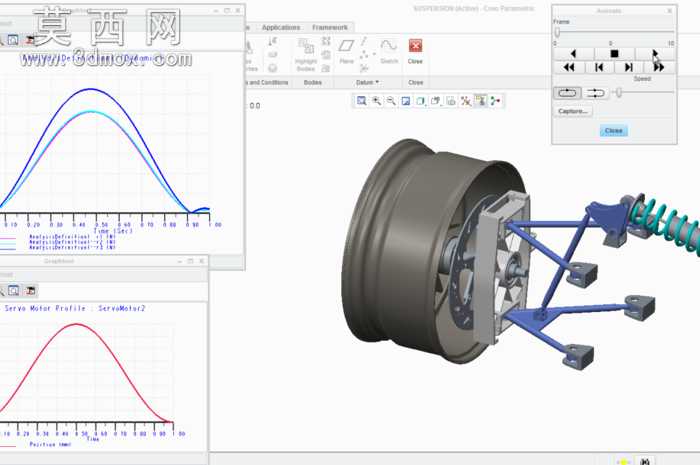Screen dimensions: 700x465
Task: Click the Speed slider handle
Action: click(619, 93)
